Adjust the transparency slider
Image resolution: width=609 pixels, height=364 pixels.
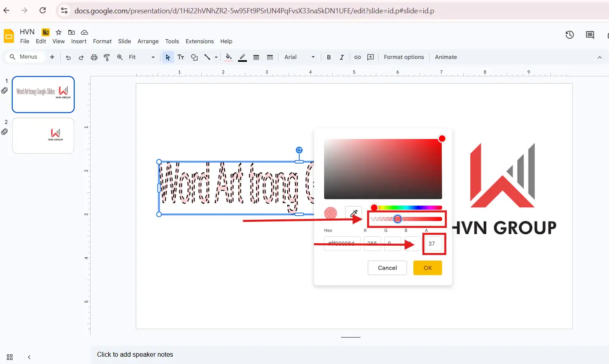click(x=397, y=219)
